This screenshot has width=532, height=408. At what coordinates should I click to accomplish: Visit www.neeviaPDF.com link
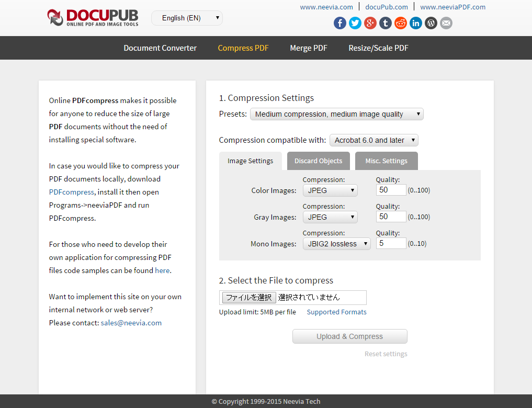pyautogui.click(x=452, y=7)
